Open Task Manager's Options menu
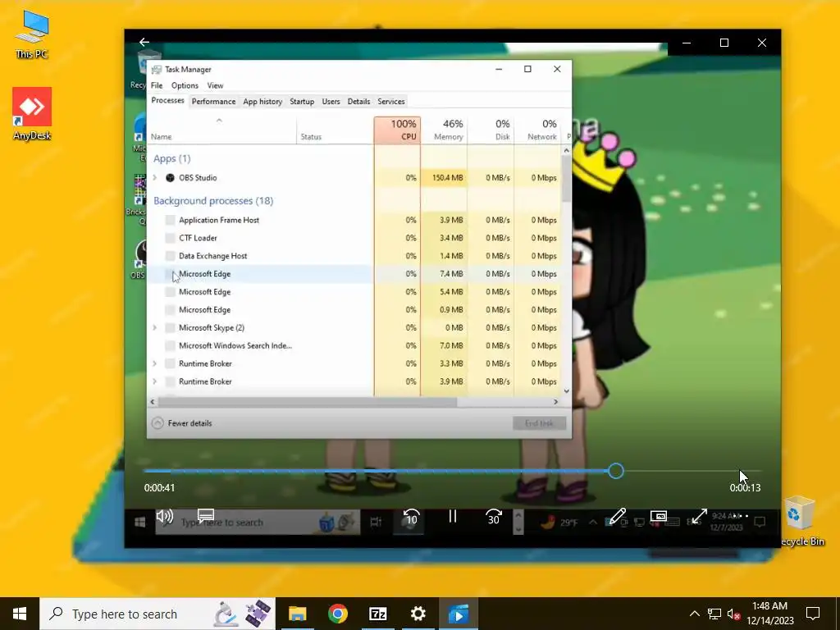The height and width of the screenshot is (630, 840). pyautogui.click(x=185, y=85)
